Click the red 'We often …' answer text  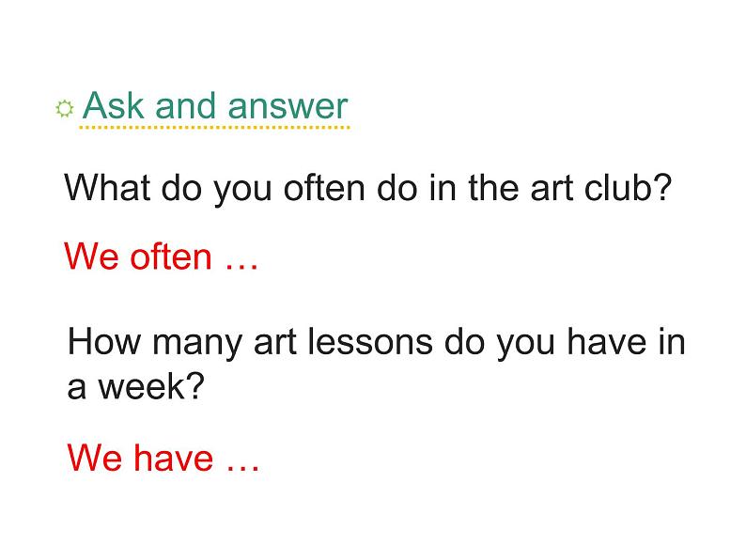(162, 257)
